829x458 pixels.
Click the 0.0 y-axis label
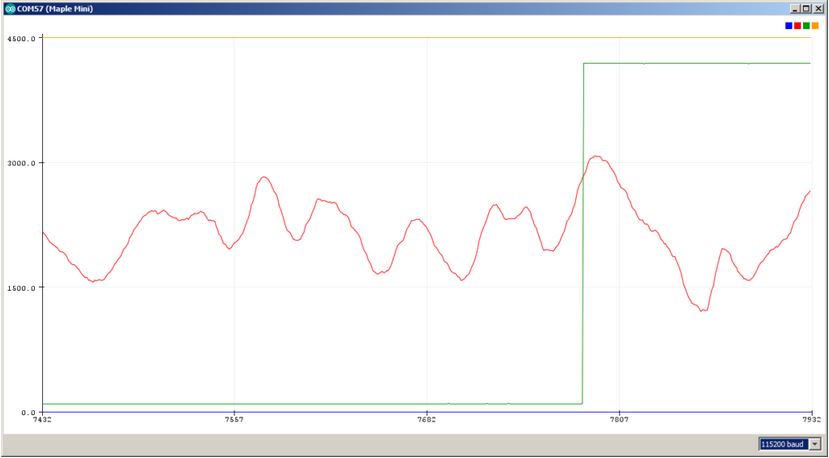(x=28, y=412)
